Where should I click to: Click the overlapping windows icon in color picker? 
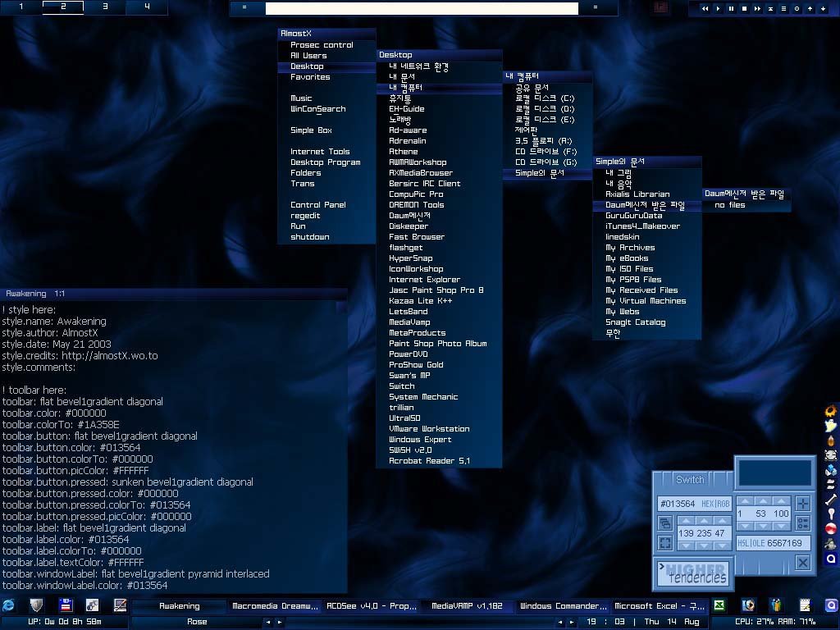pyautogui.click(x=665, y=523)
